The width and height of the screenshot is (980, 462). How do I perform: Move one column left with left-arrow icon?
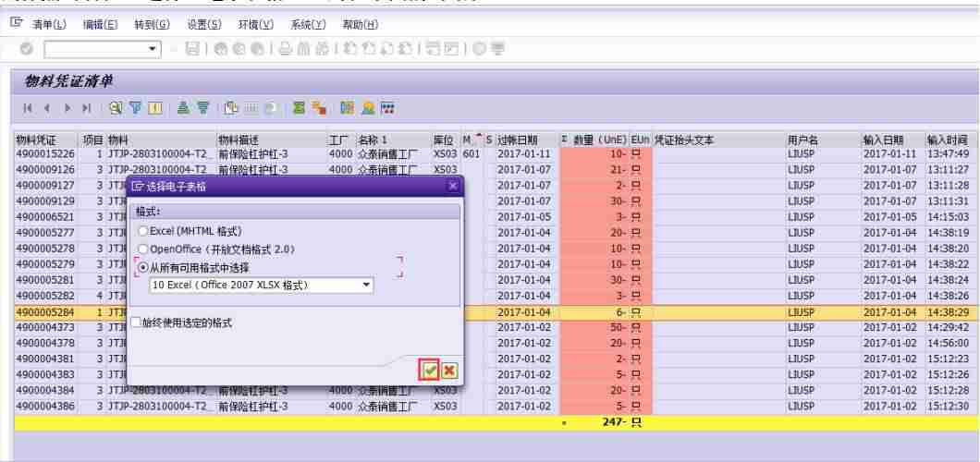click(47, 109)
